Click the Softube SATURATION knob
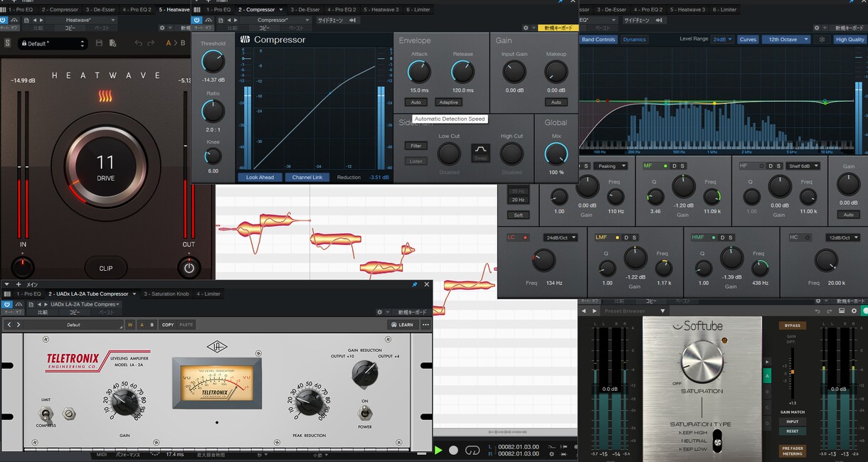 point(702,360)
